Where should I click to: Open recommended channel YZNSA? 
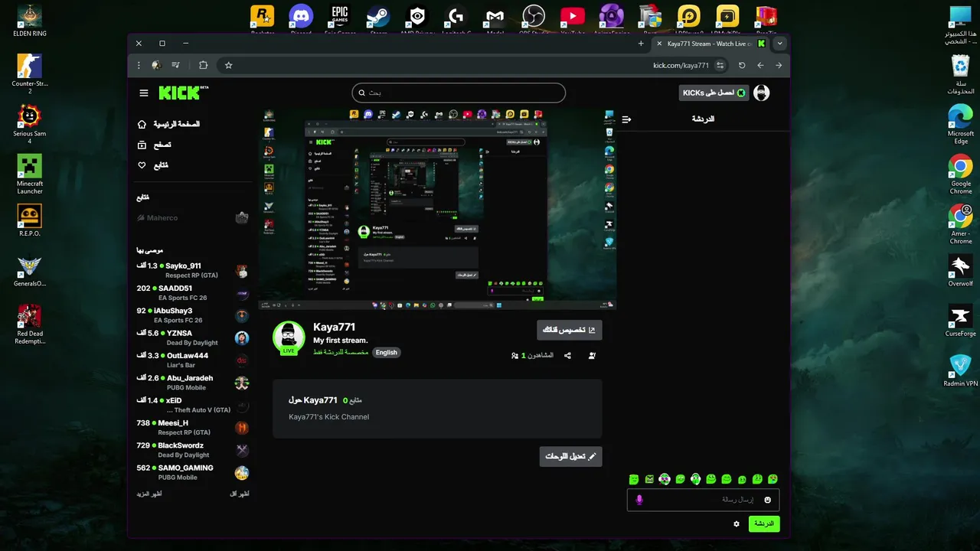(x=192, y=337)
